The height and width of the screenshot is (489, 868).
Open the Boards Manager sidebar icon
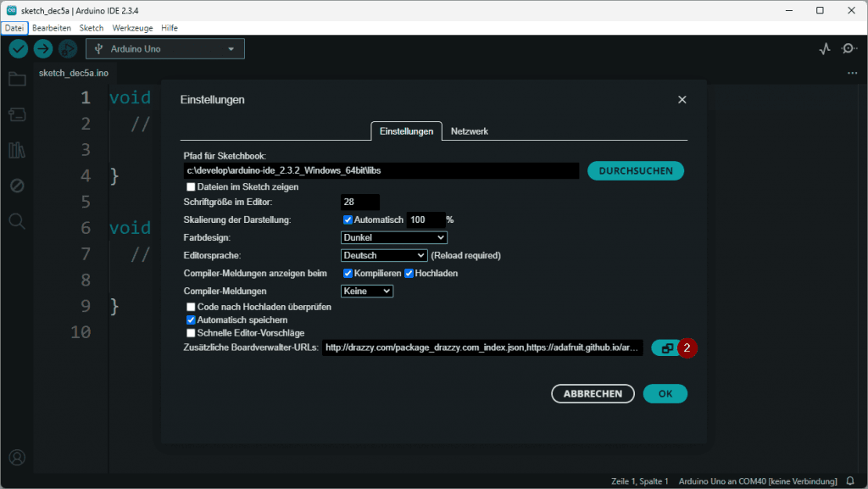[x=16, y=114]
